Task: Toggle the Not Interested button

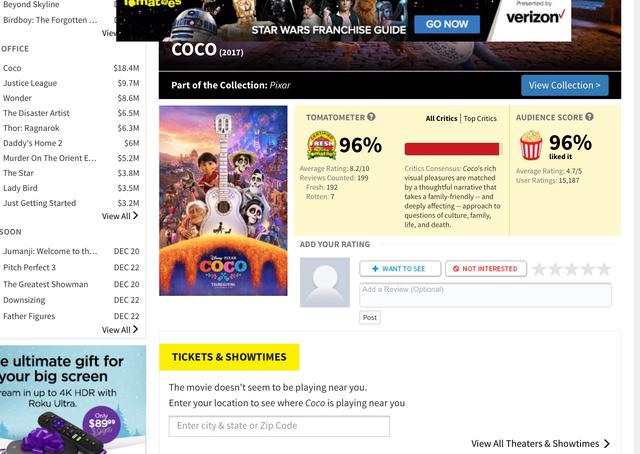Action: (486, 269)
